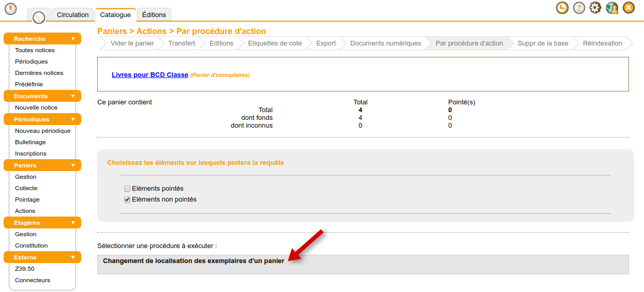This screenshot has height=292, width=644.
Task: Collapse the Paniers sidebar section arrow
Action: (73, 165)
